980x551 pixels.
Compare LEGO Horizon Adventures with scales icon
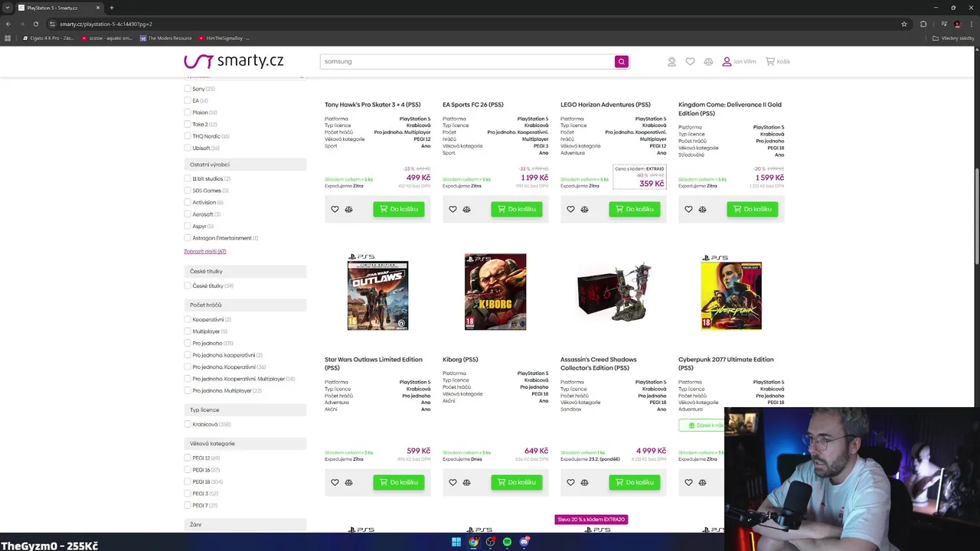pyautogui.click(x=584, y=209)
